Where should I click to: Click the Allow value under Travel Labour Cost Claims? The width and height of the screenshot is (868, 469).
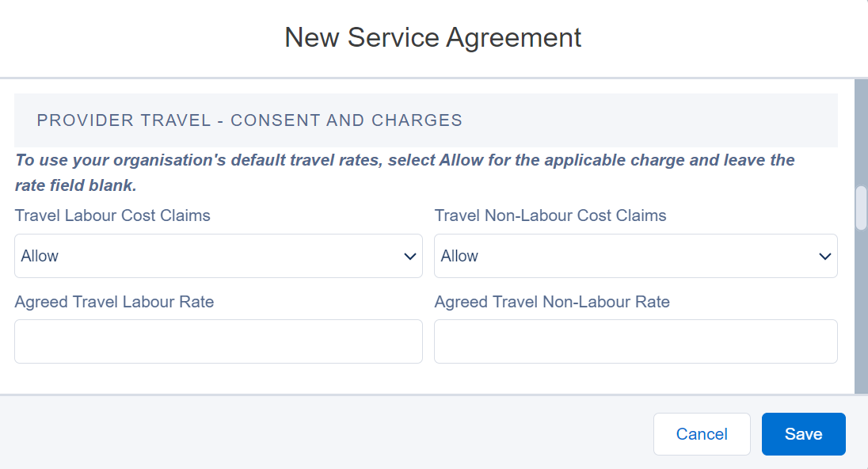click(40, 256)
